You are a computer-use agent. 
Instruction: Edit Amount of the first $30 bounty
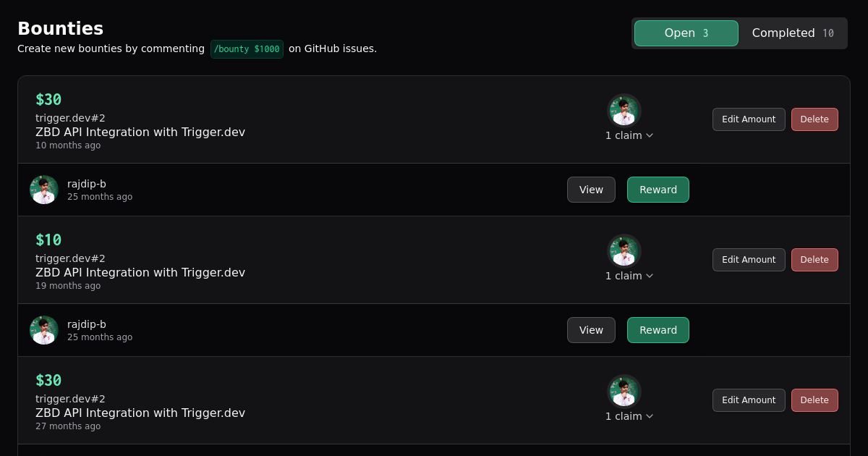coord(749,119)
